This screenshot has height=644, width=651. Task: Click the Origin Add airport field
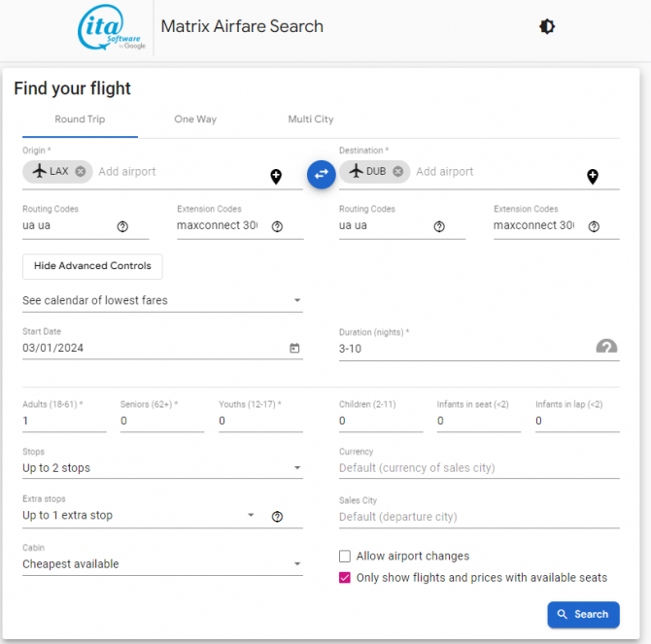click(181, 172)
